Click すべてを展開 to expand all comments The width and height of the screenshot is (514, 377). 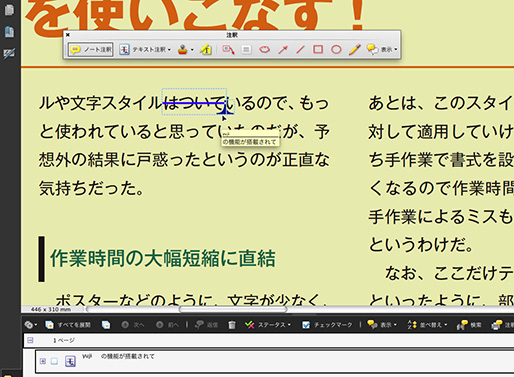click(x=68, y=325)
